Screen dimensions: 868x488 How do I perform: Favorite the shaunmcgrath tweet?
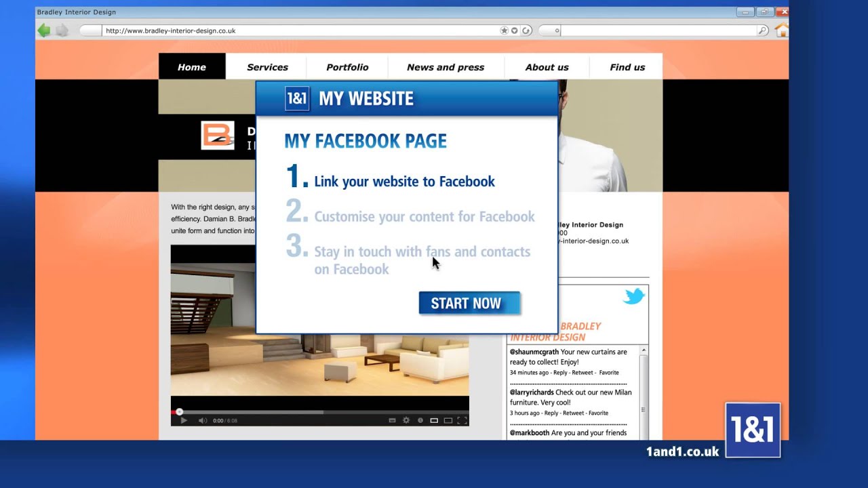(608, 373)
